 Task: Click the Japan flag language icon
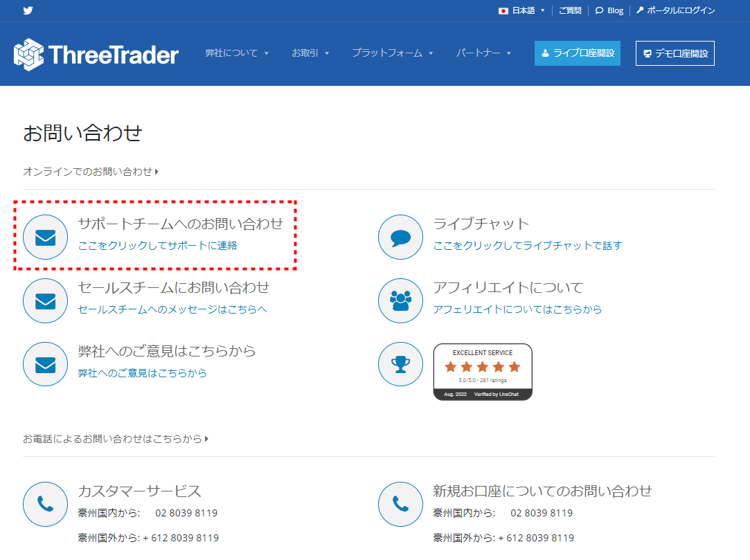coord(503,10)
